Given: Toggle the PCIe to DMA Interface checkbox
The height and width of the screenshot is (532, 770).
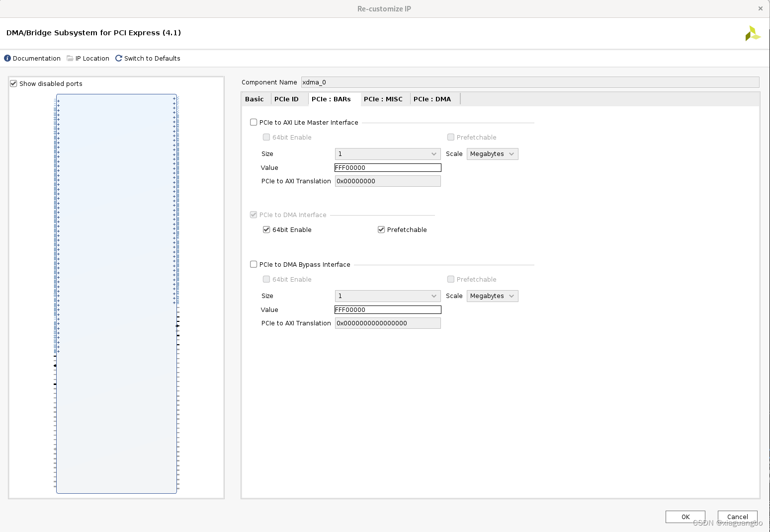Looking at the screenshot, I should click(254, 215).
